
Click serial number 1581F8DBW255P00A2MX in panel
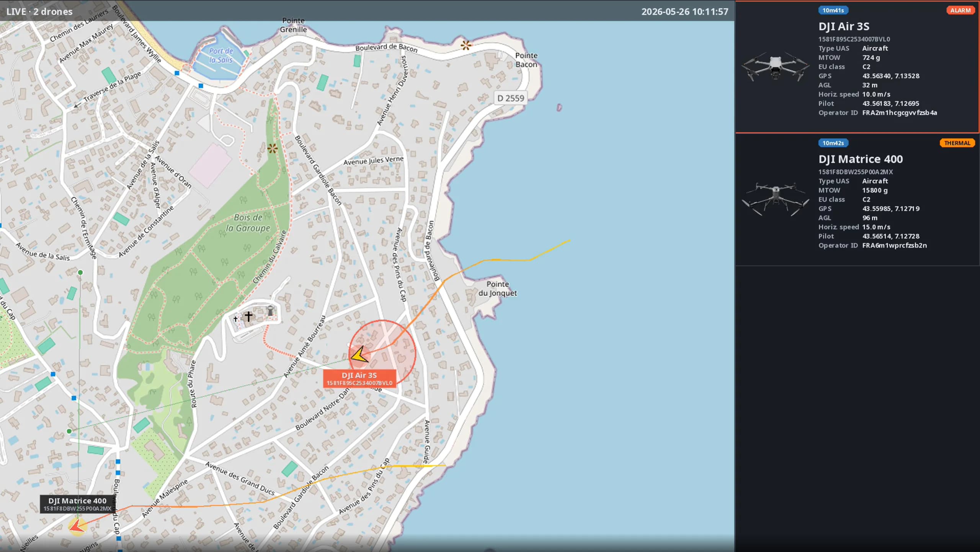pos(856,172)
